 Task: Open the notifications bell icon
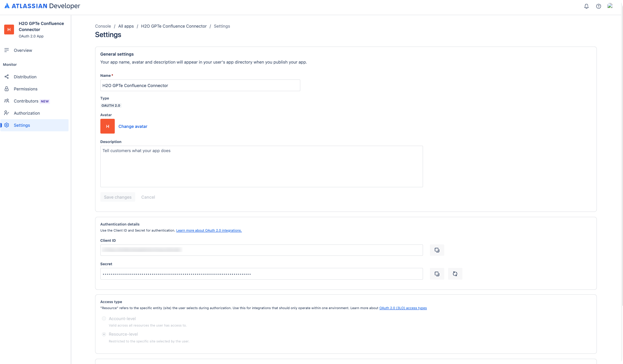586,6
